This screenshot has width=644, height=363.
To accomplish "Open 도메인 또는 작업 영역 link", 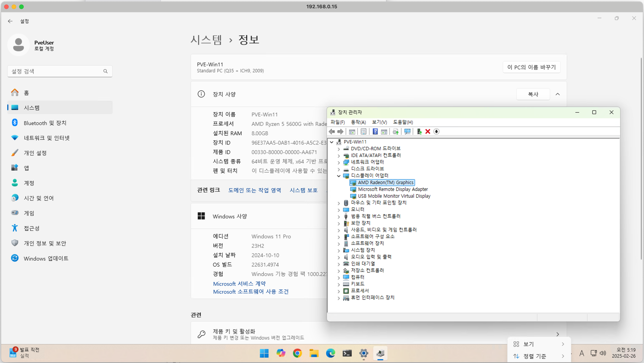I will (255, 190).
